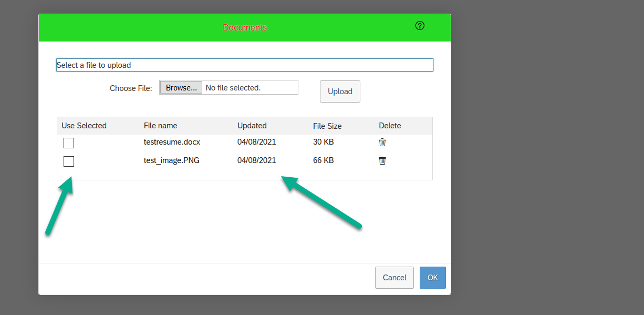Click the Upload button
This screenshot has height=315, width=644.
[x=340, y=92]
